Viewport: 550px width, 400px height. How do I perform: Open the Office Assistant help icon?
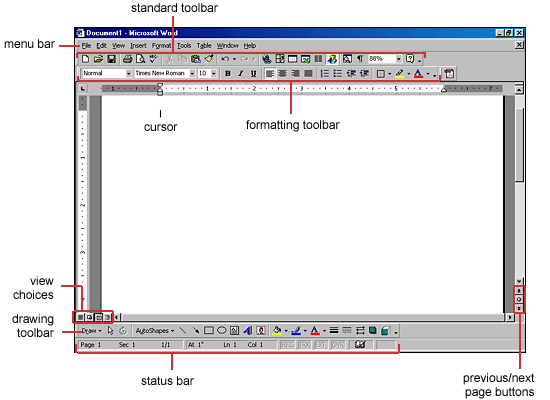(410, 59)
